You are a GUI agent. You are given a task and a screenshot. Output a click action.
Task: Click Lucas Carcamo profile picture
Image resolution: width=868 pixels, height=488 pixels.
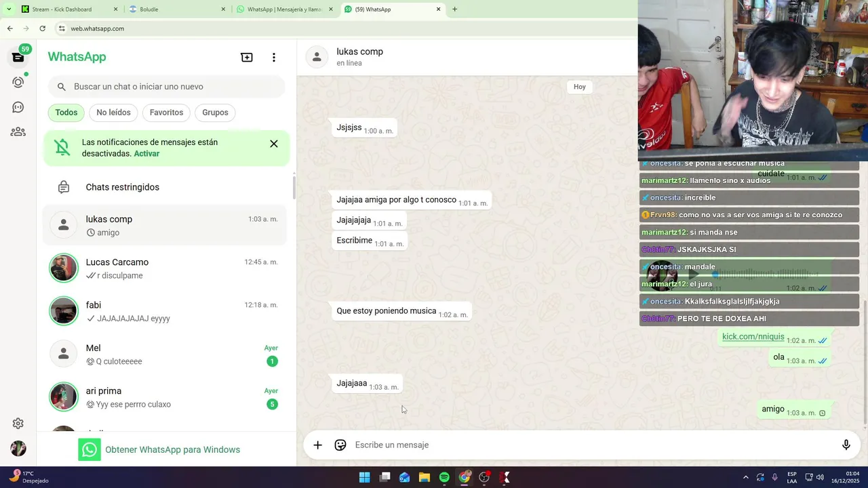[64, 268]
